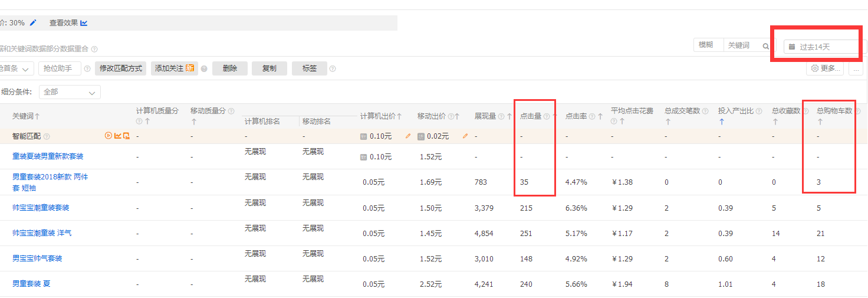This screenshot has width=868, height=298.
Task: Click the 关键词 search input field
Action: pos(743,45)
